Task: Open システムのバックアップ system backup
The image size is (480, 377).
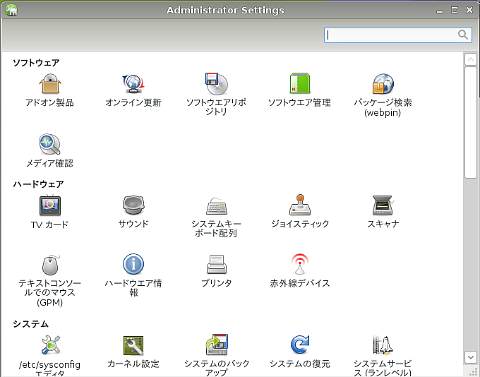Action: (216, 355)
